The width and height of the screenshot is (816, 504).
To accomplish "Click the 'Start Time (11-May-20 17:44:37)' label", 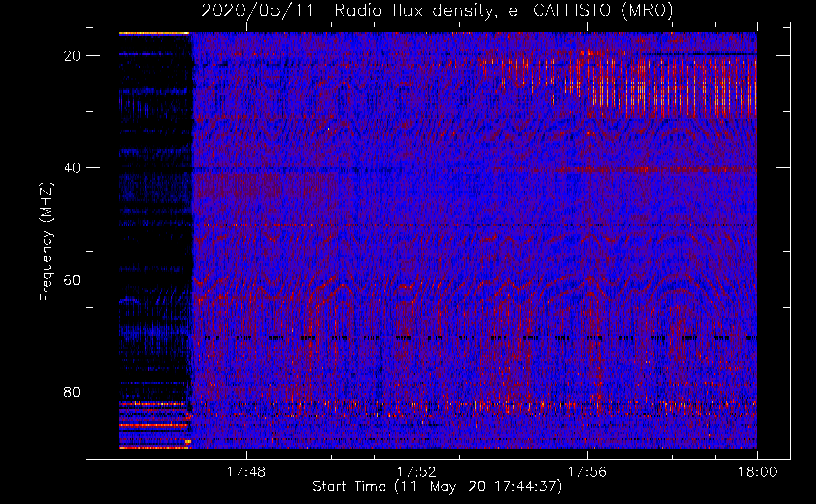I will coord(437,487).
